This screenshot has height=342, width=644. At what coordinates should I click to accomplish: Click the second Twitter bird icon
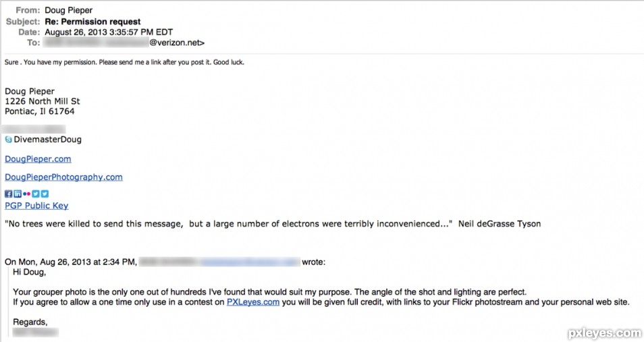click(x=45, y=194)
